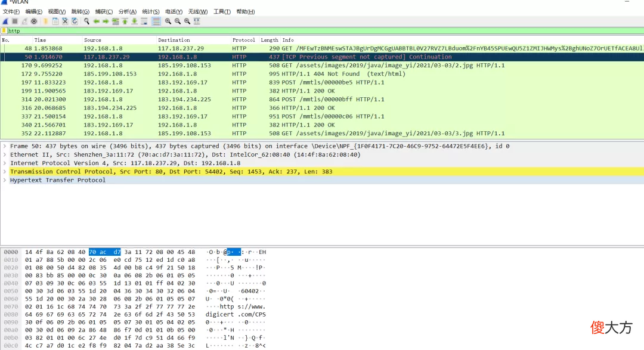Screen dimensions: 644x350
Task: Open the 统计(S) menu
Action: (x=151, y=11)
